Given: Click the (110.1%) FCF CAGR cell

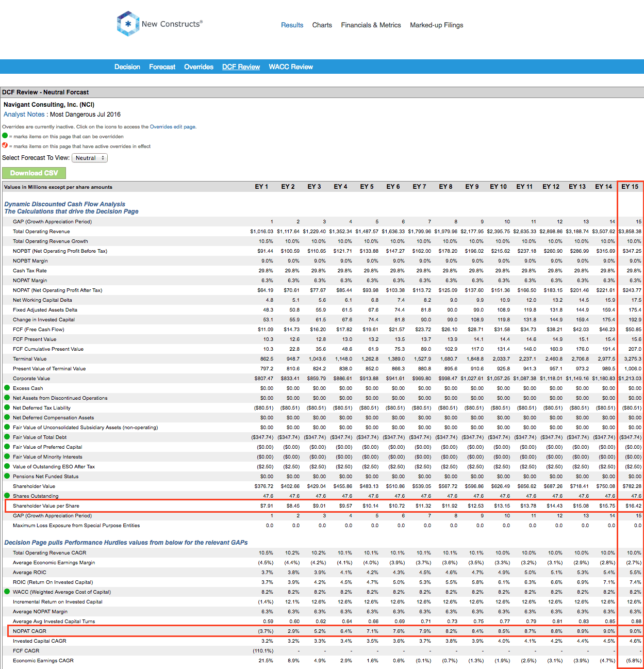Looking at the screenshot, I should click(x=263, y=651).
